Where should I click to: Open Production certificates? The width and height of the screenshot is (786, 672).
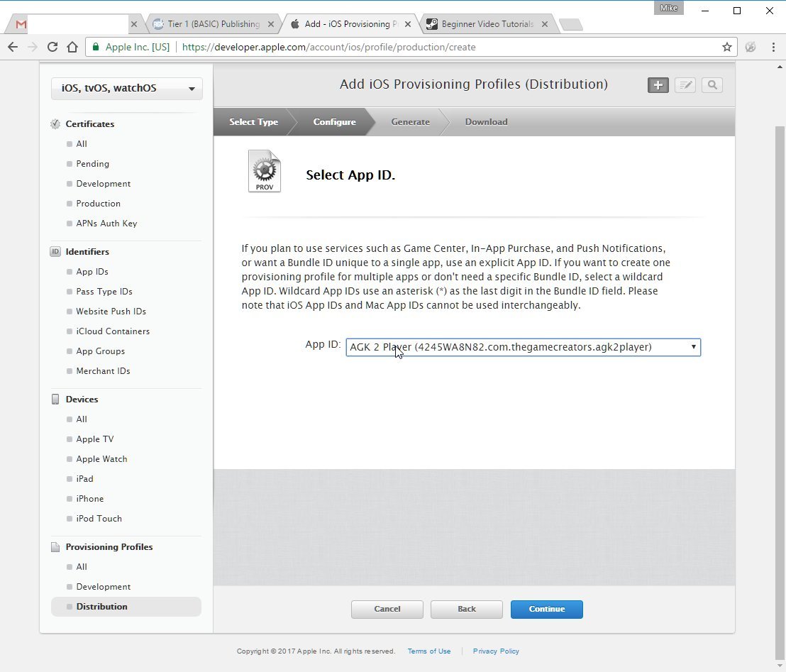tap(98, 204)
